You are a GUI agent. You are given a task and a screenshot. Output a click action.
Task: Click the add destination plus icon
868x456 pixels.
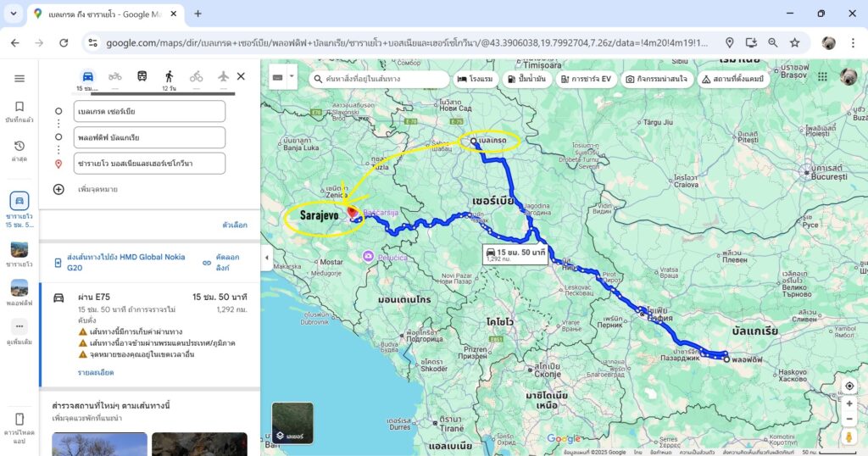[x=58, y=189]
